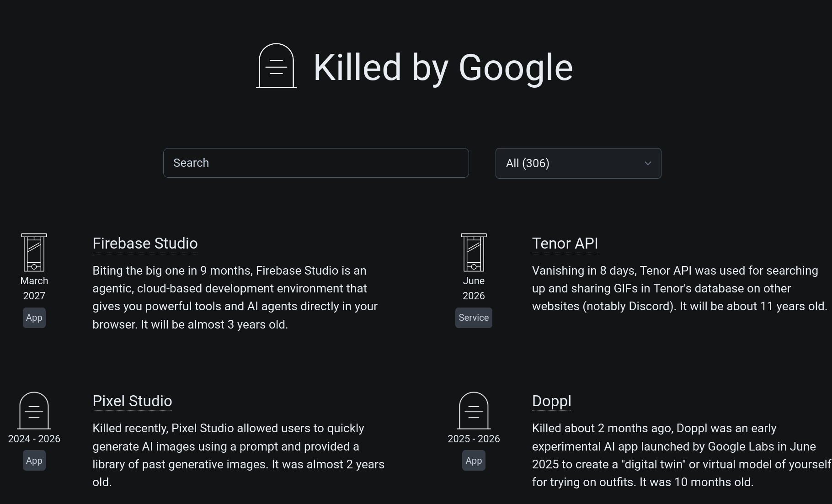Open the All (306) category dropdown
Screen dimensions: 832x504
pos(578,163)
